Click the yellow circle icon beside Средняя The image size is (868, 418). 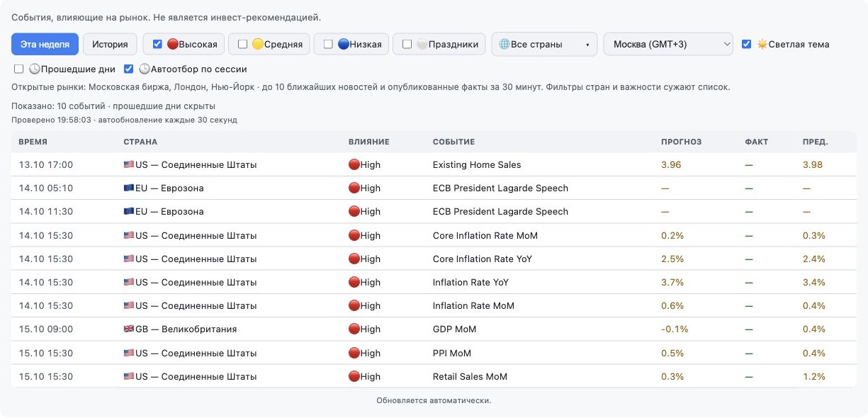click(x=258, y=44)
